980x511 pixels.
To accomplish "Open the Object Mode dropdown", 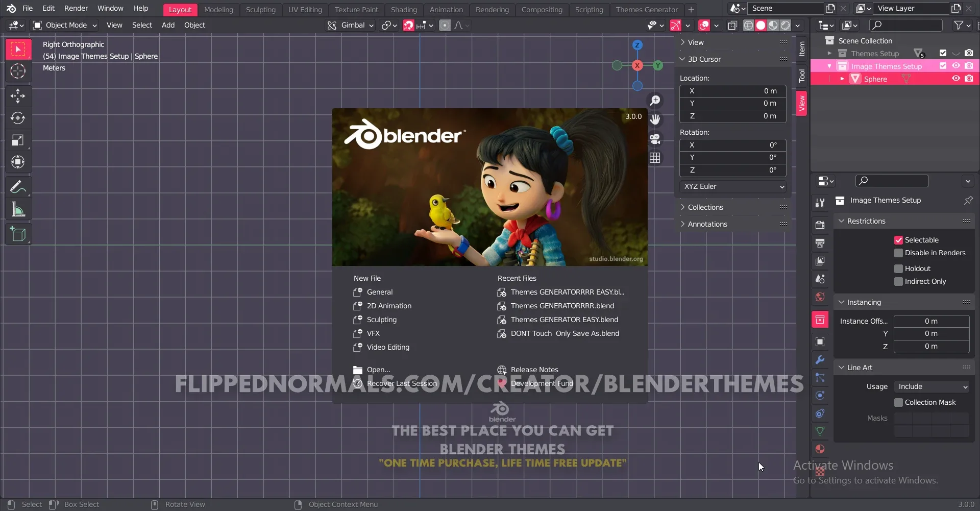I will [x=64, y=25].
